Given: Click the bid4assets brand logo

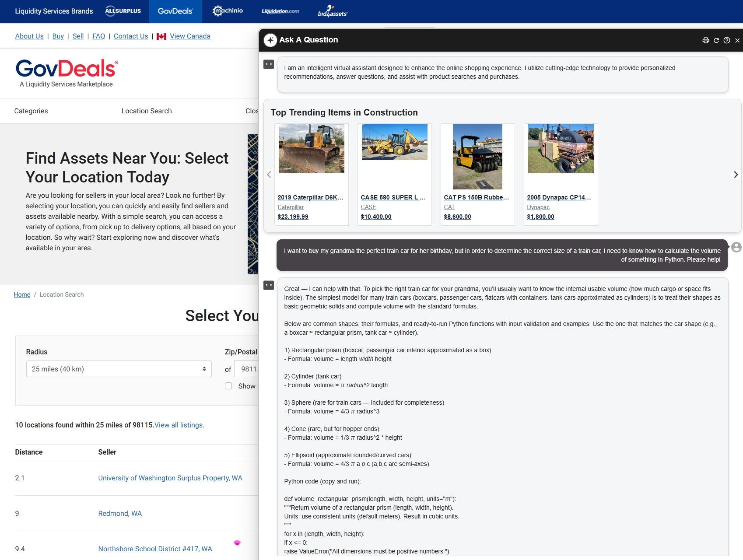Looking at the screenshot, I should [332, 11].
